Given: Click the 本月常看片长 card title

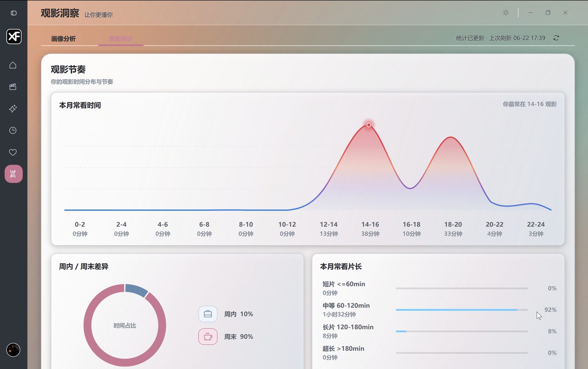Looking at the screenshot, I should (341, 267).
